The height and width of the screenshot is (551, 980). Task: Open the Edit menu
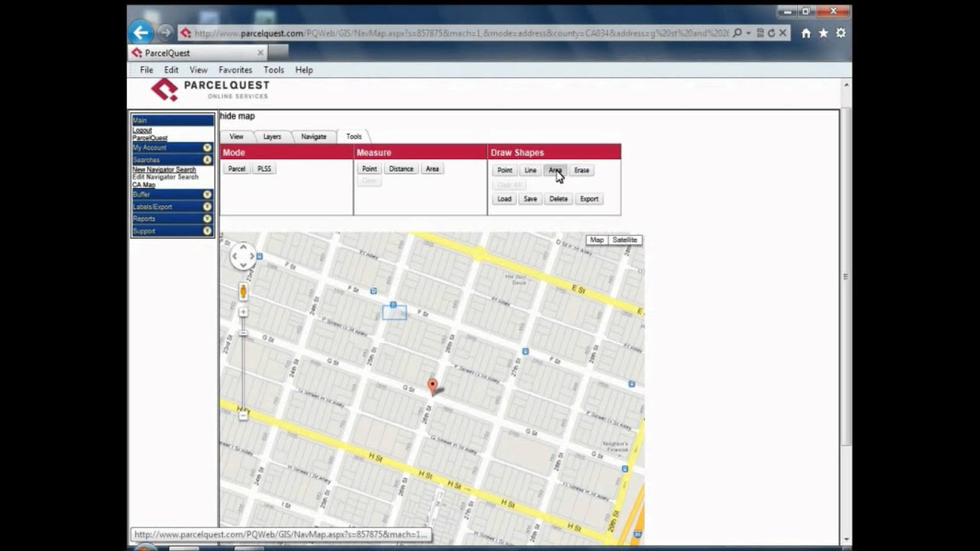[x=171, y=70]
